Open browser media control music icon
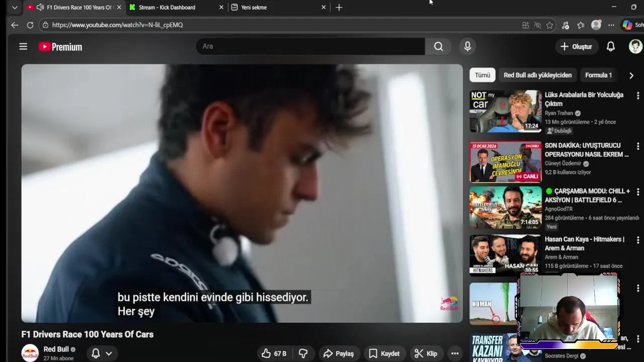644x362 pixels. 566,25
